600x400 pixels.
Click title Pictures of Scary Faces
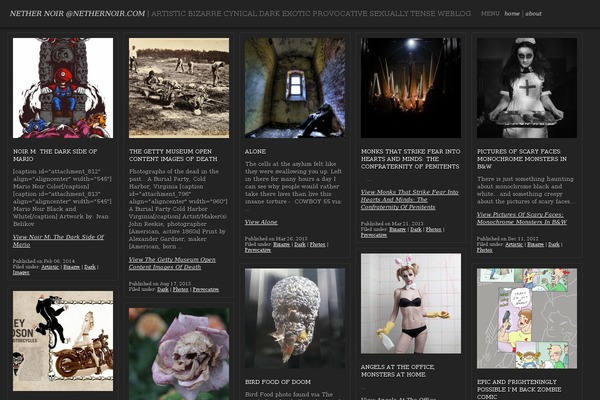click(522, 159)
